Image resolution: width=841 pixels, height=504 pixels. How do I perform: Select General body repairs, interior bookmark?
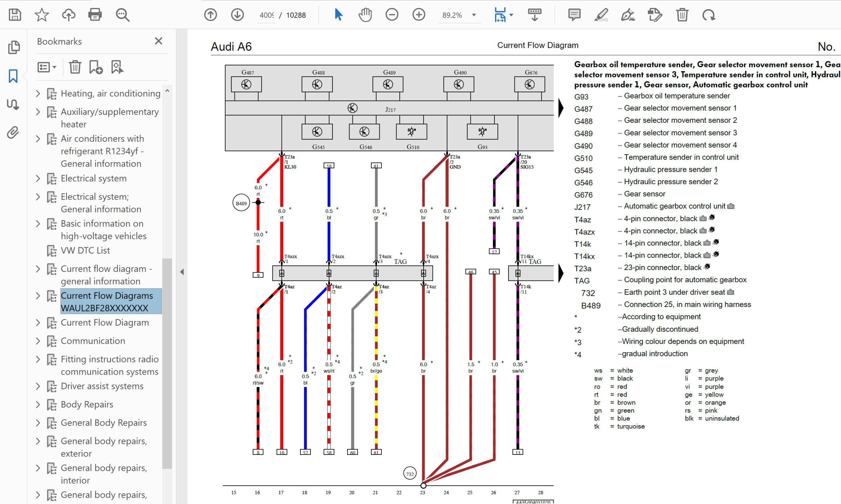click(103, 474)
